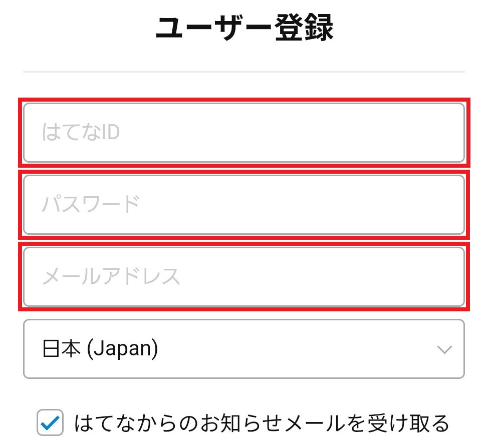Click the right end of the はてなID field
Screen dimensions: 488x448
(441, 133)
